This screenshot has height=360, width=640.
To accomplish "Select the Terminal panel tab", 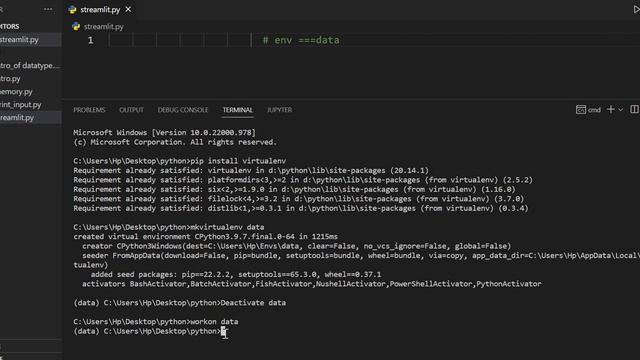I will pyautogui.click(x=238, y=110).
